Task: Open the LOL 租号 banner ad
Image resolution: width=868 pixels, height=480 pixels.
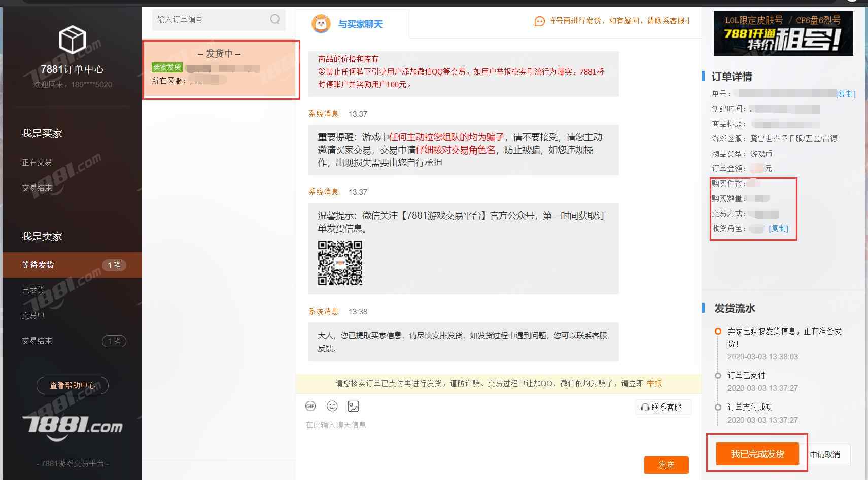Action: pos(783,33)
